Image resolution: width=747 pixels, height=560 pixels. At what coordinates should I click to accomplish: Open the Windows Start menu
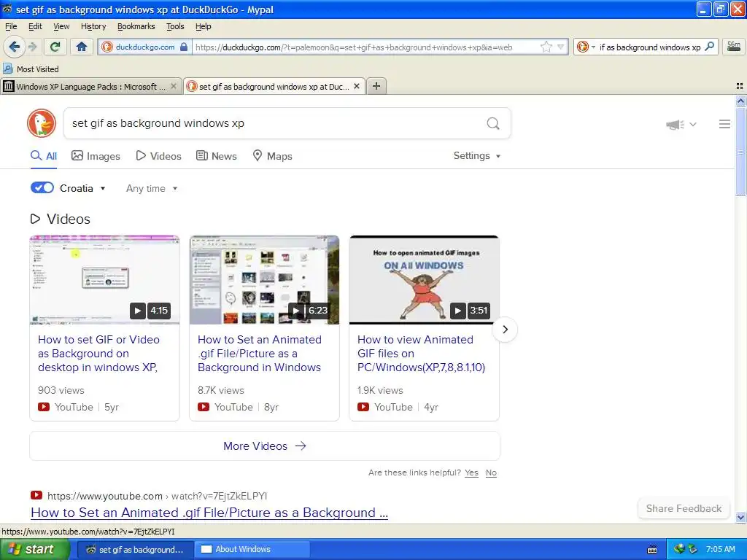point(35,550)
